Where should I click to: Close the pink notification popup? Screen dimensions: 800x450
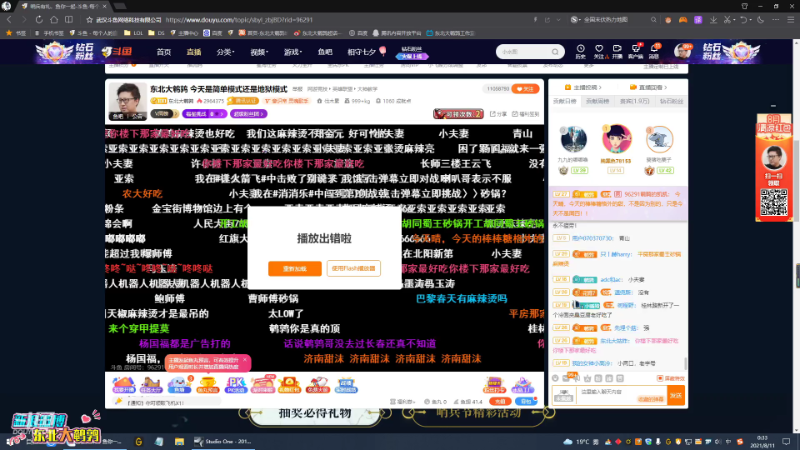(x=245, y=360)
